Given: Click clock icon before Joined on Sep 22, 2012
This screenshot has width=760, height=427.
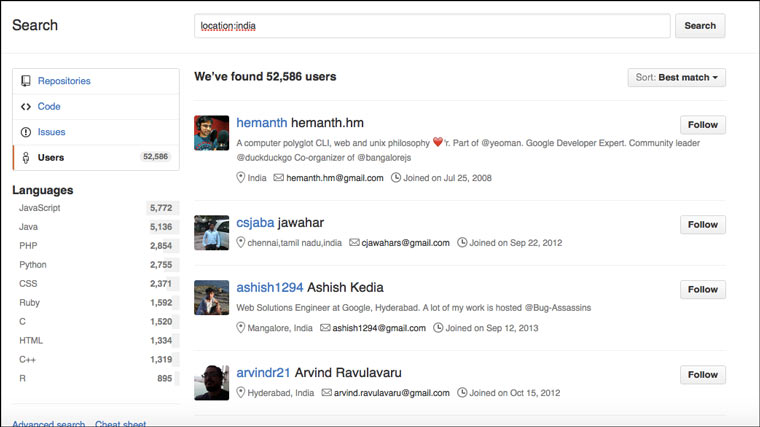Looking at the screenshot, I should tap(462, 242).
